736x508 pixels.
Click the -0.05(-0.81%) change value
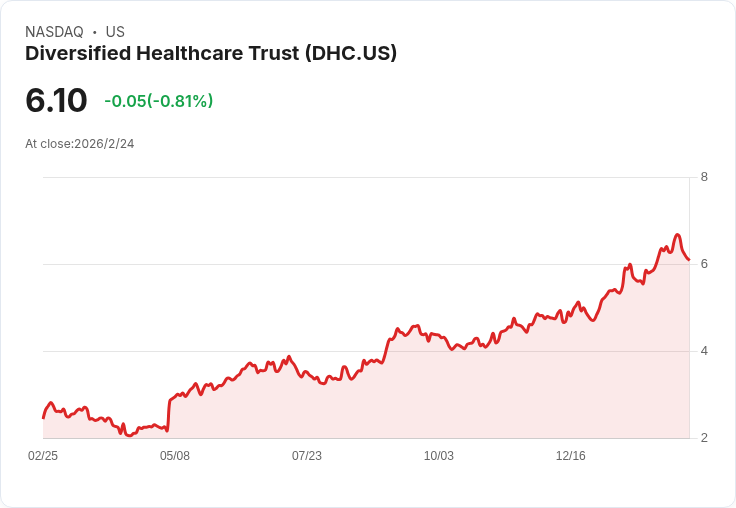coord(159,101)
